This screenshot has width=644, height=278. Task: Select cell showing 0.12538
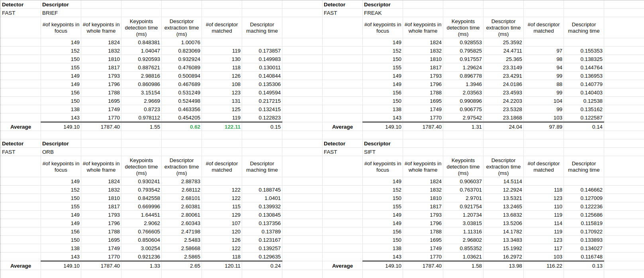pyautogui.click(x=584, y=101)
